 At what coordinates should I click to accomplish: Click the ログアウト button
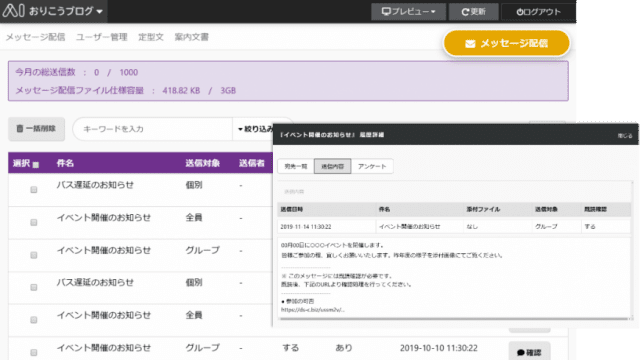pos(538,11)
